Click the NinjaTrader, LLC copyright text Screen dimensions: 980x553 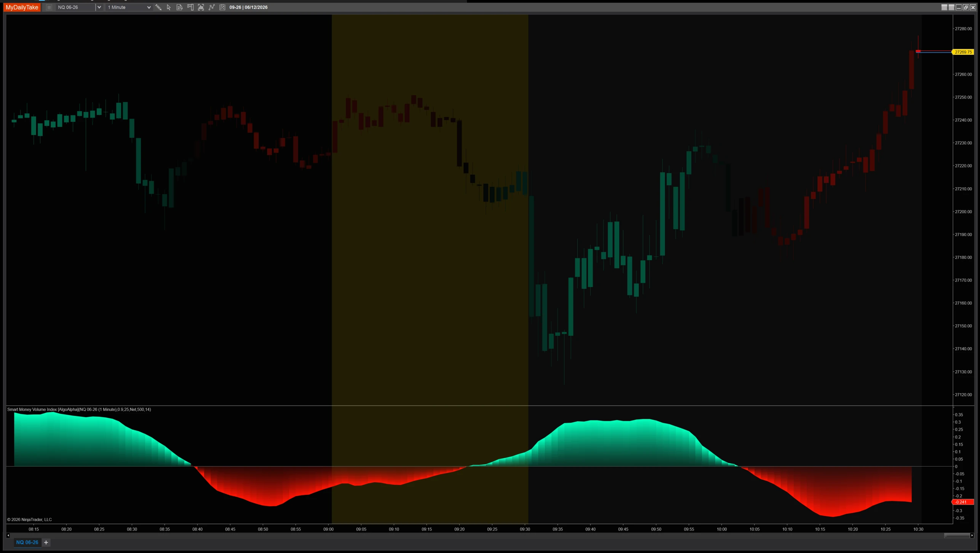coord(29,520)
